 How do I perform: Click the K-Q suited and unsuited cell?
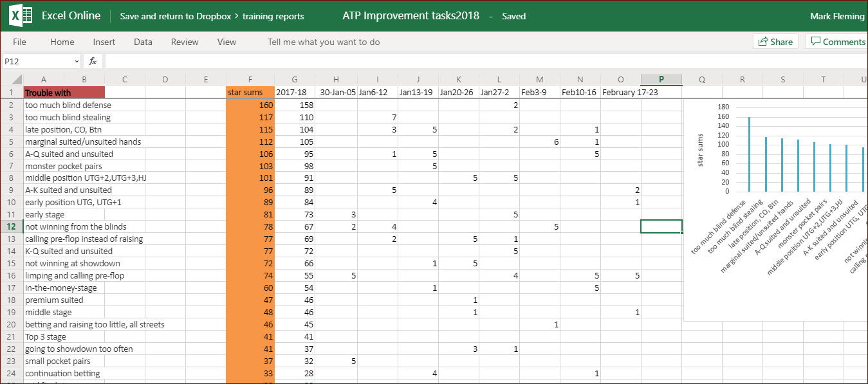[69, 251]
